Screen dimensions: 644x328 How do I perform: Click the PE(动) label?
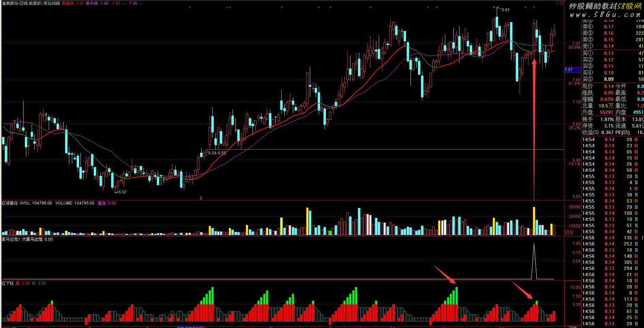coord(622,132)
